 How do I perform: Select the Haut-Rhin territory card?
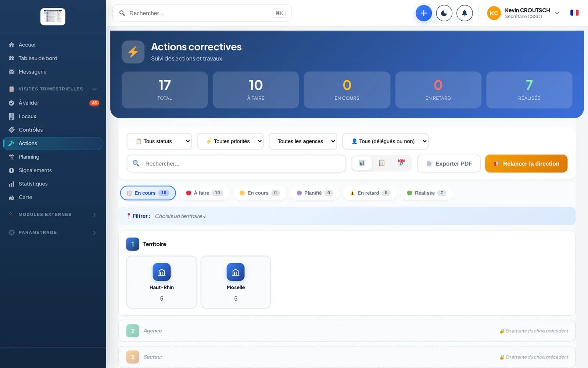[x=162, y=282]
